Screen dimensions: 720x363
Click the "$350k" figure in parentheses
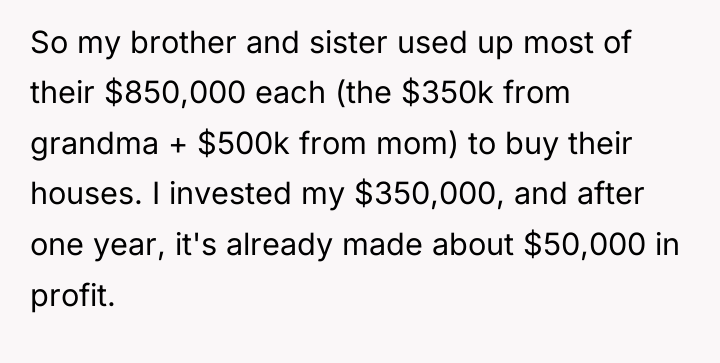tap(448, 93)
